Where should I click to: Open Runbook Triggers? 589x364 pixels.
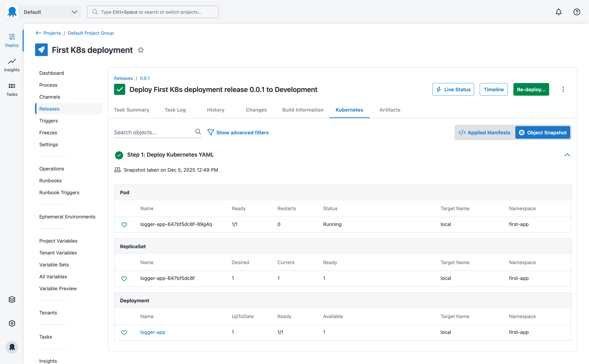coord(59,192)
